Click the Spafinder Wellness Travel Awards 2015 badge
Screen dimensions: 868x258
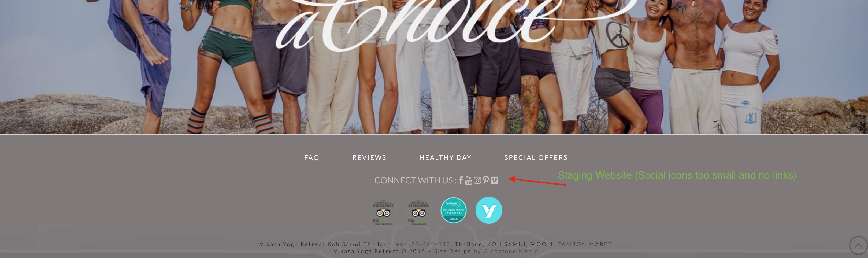point(454,210)
